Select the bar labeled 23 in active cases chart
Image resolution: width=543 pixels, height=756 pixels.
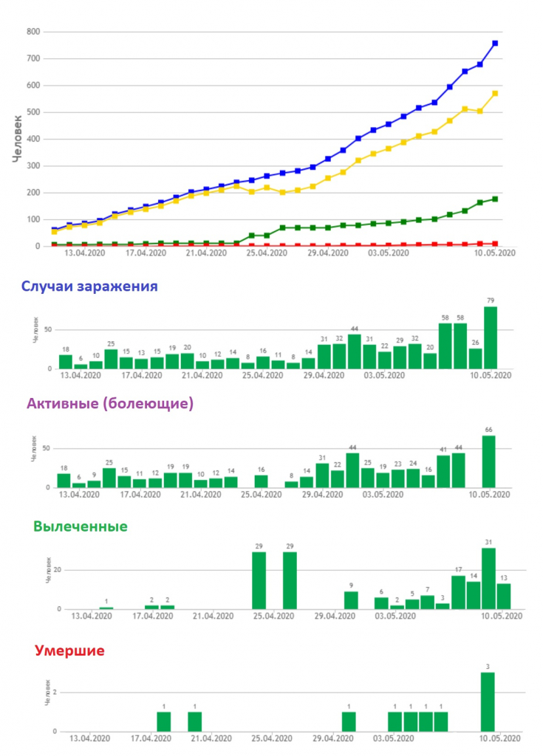click(x=397, y=478)
